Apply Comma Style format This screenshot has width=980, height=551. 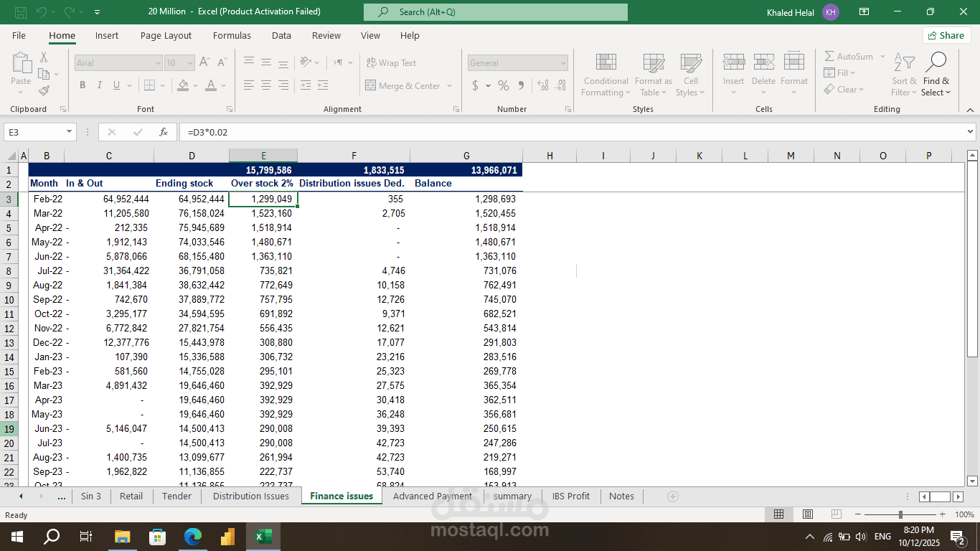coord(521,85)
